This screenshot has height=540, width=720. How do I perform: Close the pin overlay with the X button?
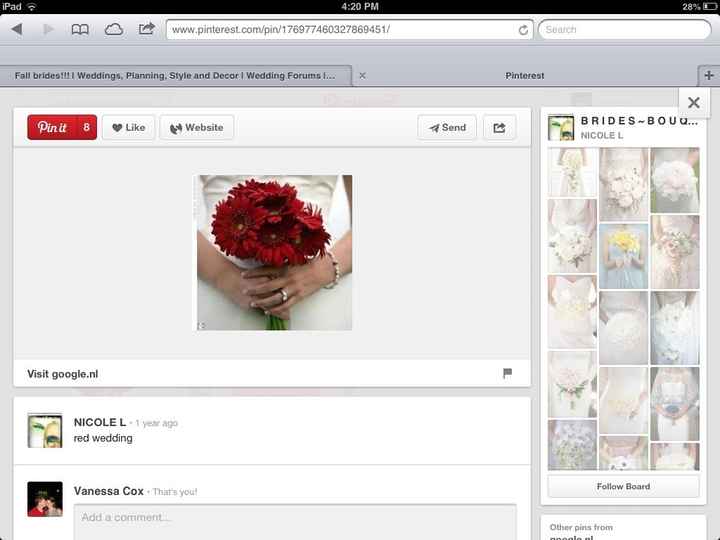694,102
